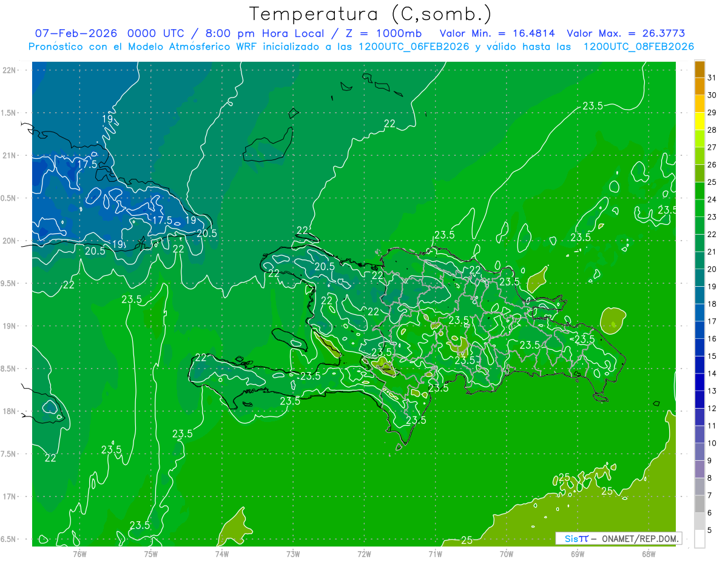Click the gray swatch between 6 and 7
This screenshot has height=562, width=728.
699,504
